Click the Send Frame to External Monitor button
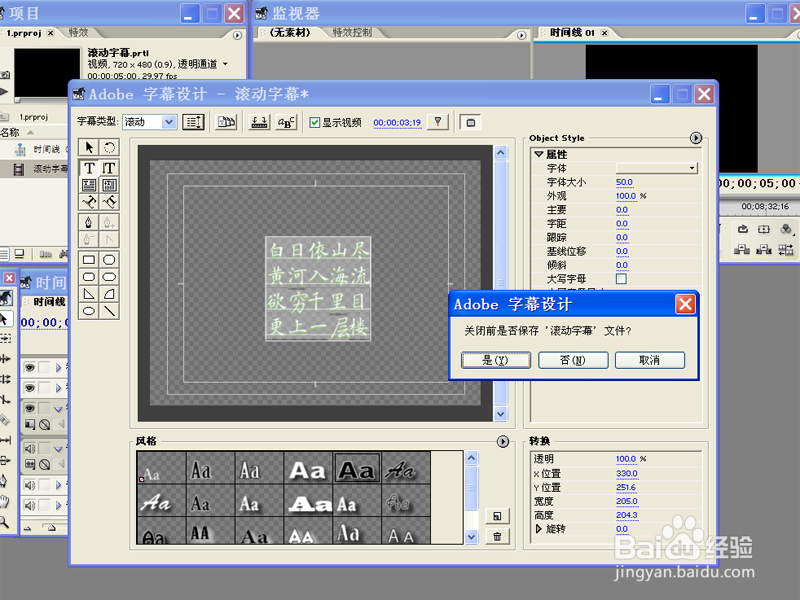The image size is (800, 600). [x=470, y=122]
